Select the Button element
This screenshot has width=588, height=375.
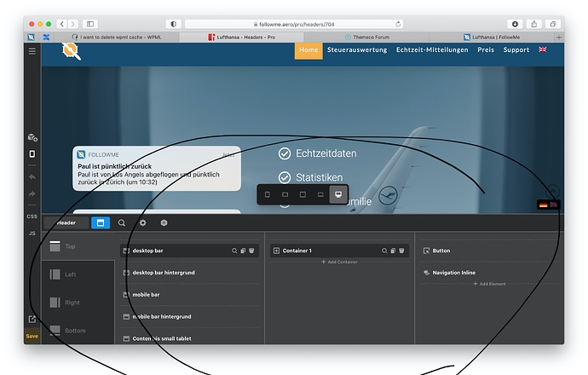pyautogui.click(x=489, y=251)
